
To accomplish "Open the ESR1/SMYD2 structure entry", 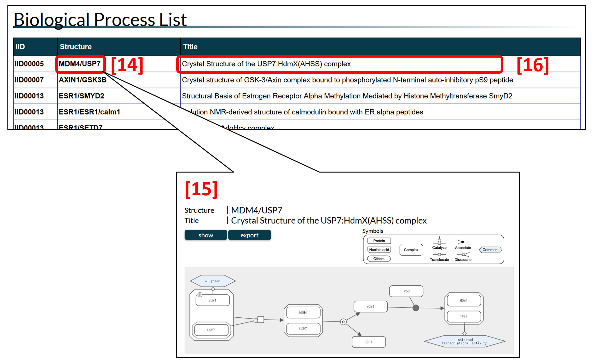I will click(x=81, y=96).
